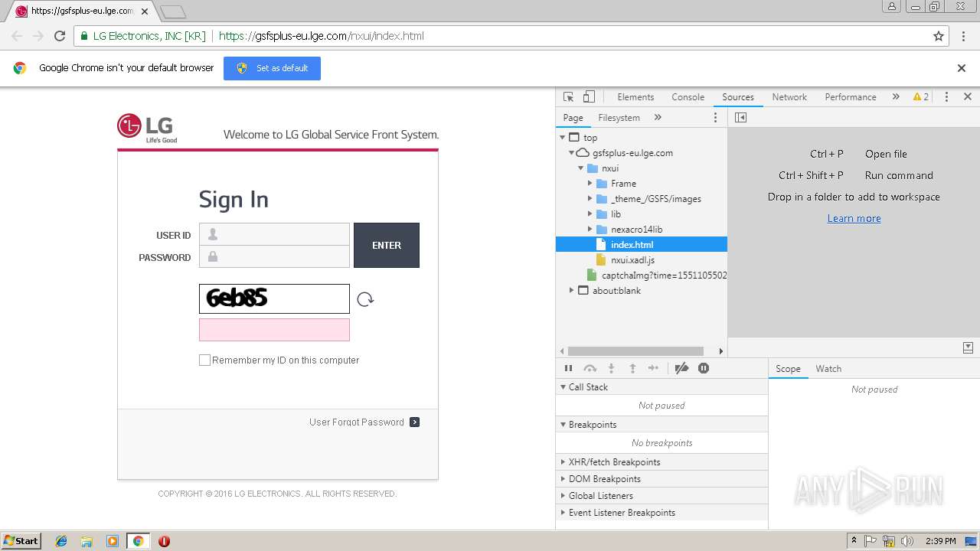Toggle the navigator sidebar visibility button
The image size is (980, 551).
(x=740, y=118)
